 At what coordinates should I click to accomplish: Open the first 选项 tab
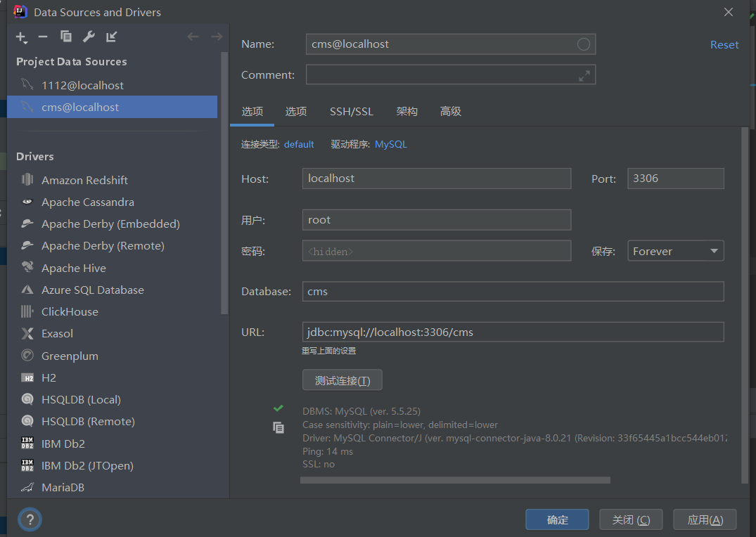point(252,111)
